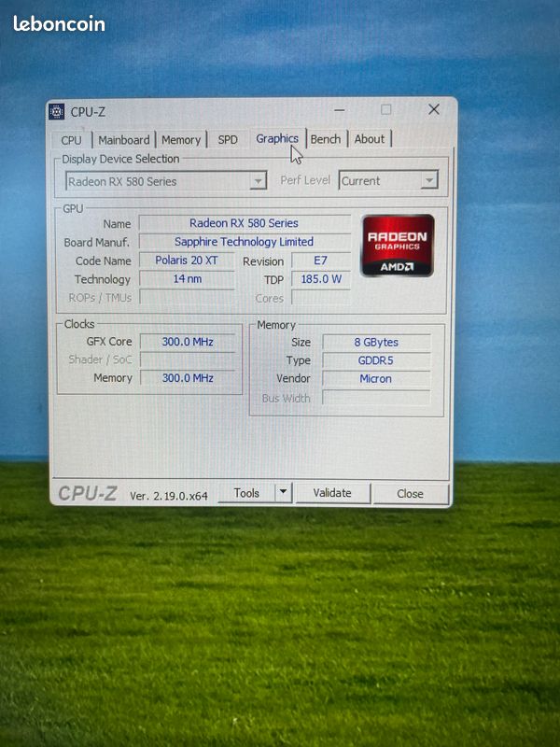Screen dimensions: 560x747
Task: Open the Mainboard tab
Action: coord(124,140)
